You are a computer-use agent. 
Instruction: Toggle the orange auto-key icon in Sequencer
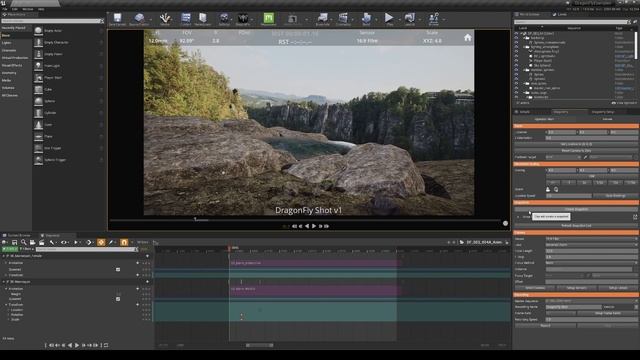(101, 242)
